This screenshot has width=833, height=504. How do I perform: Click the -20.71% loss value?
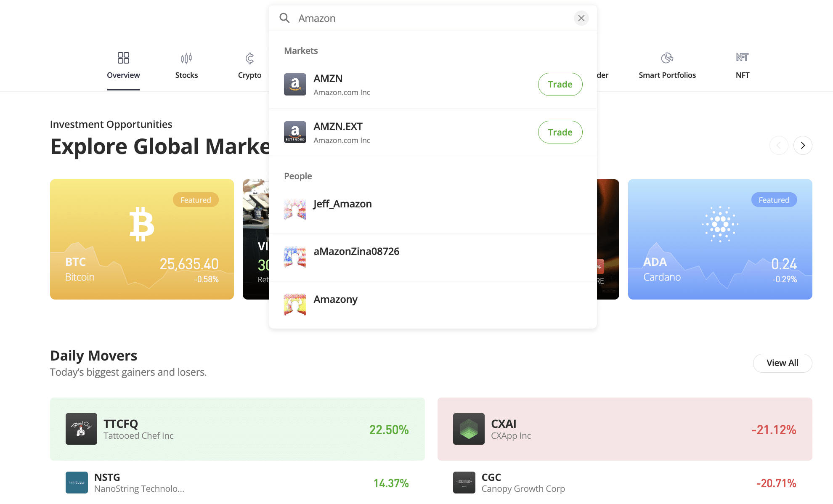pos(776,483)
